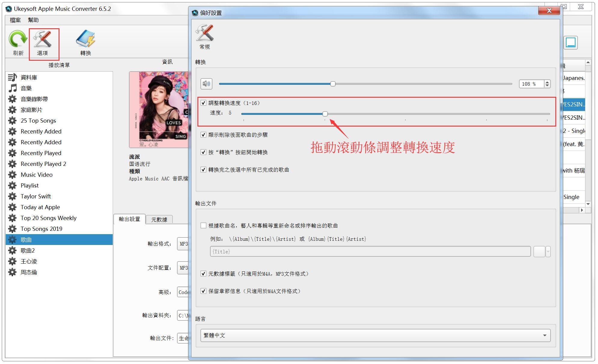Click the 資訊 panel header

pos(167,62)
